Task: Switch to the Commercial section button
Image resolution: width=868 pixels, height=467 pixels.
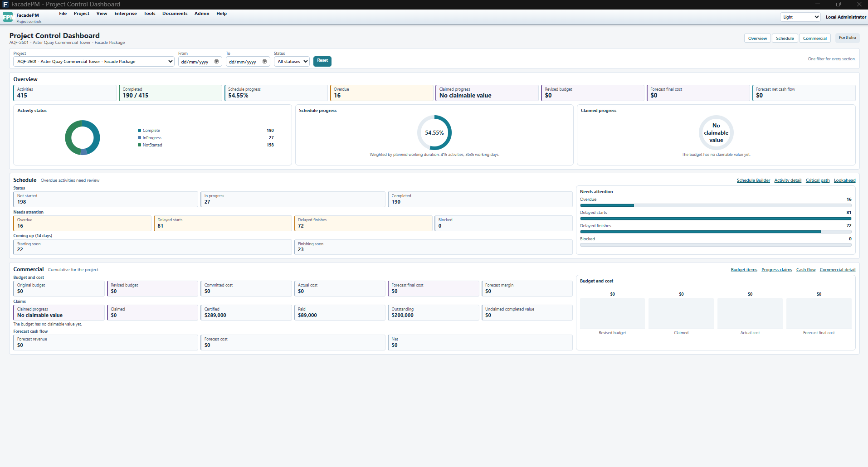Action: click(x=814, y=39)
